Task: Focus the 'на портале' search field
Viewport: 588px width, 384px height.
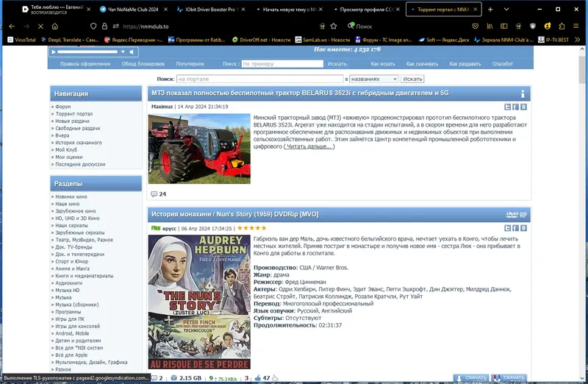Action: click(260, 79)
